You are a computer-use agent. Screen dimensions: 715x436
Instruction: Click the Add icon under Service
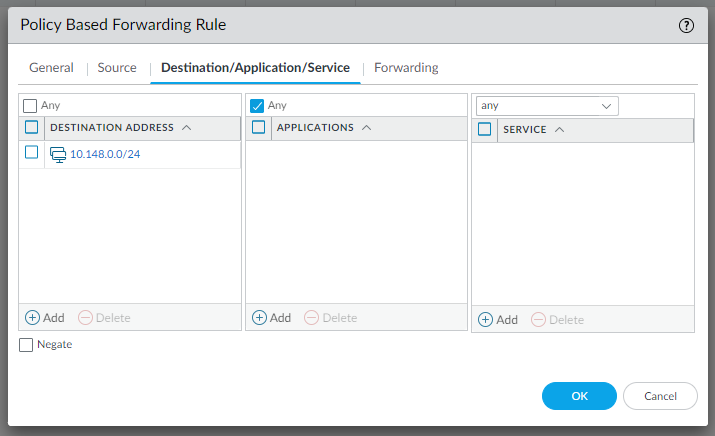point(486,320)
